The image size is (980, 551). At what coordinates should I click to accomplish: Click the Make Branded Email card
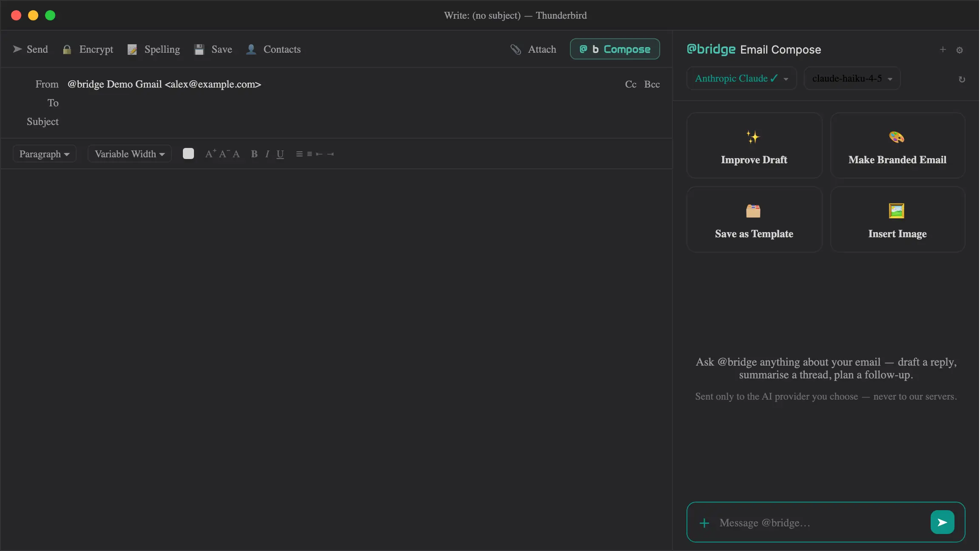[x=897, y=145]
